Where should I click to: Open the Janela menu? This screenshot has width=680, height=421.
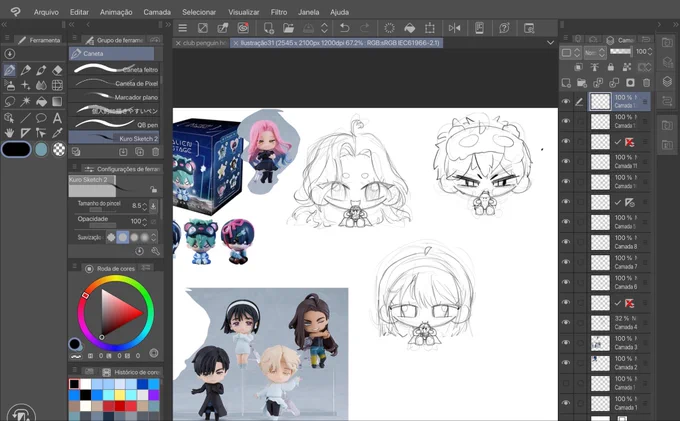pyautogui.click(x=308, y=12)
